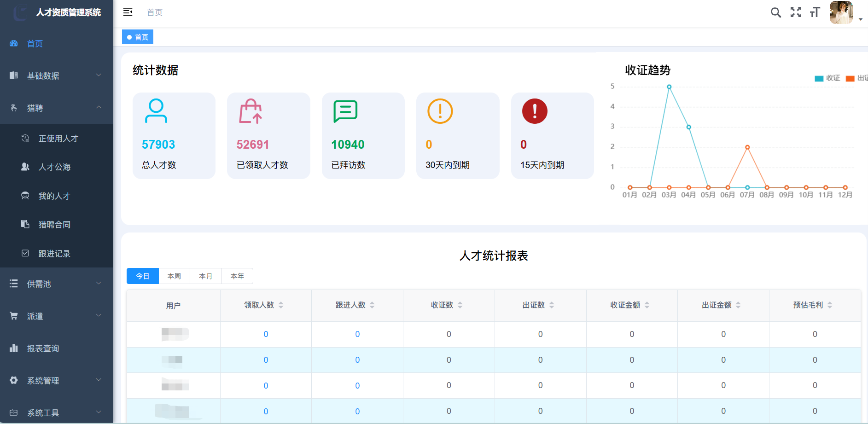Click the 已拜访数 message icon
This screenshot has height=424, width=868.
point(345,111)
